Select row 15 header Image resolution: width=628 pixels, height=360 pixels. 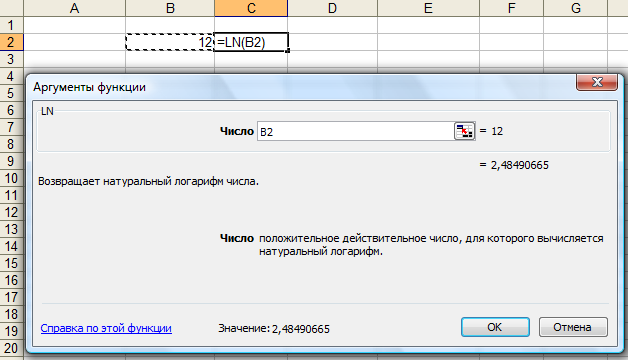click(12, 263)
